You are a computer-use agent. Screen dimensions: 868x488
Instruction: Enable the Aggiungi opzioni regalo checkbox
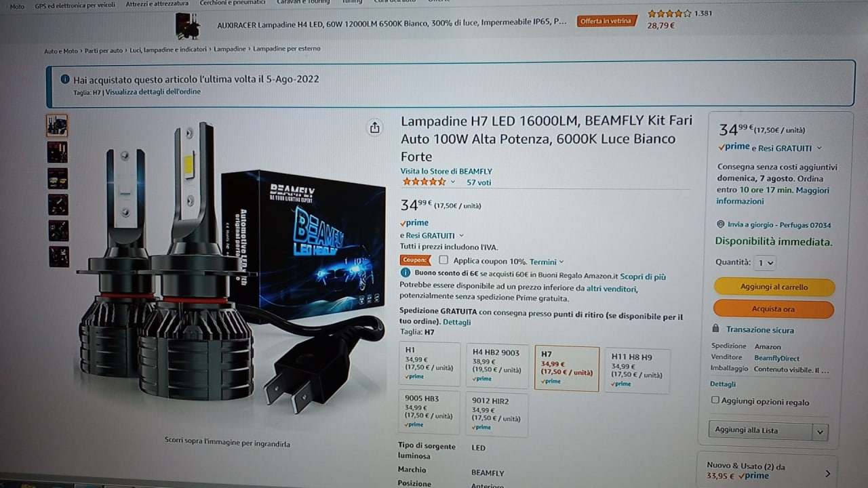click(715, 400)
